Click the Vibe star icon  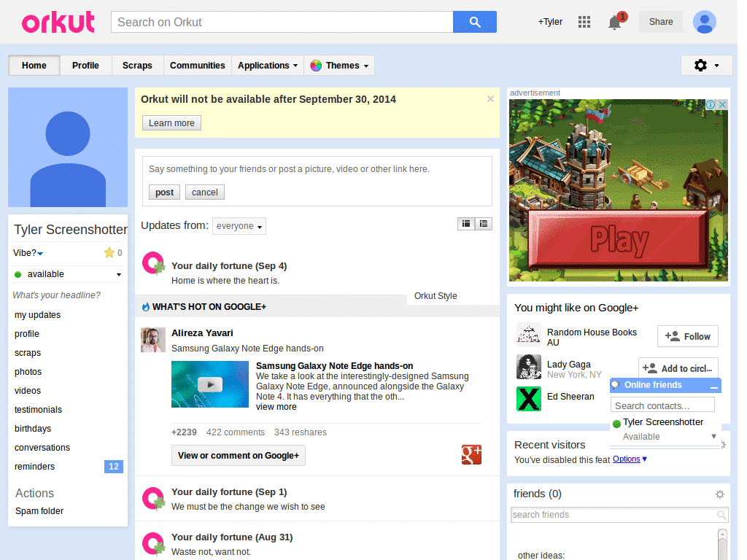109,252
